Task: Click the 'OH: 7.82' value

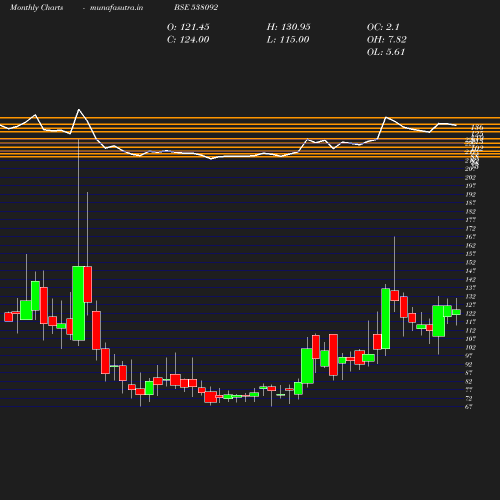Action: point(387,40)
